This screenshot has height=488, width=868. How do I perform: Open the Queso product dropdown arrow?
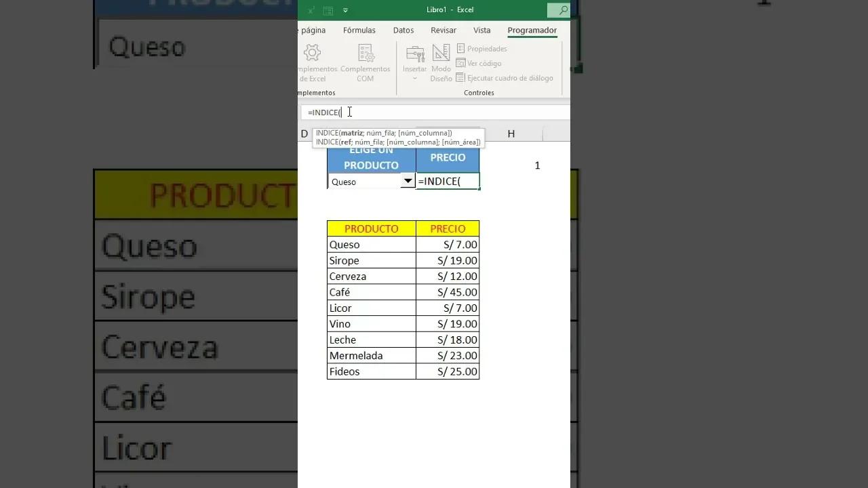408,181
